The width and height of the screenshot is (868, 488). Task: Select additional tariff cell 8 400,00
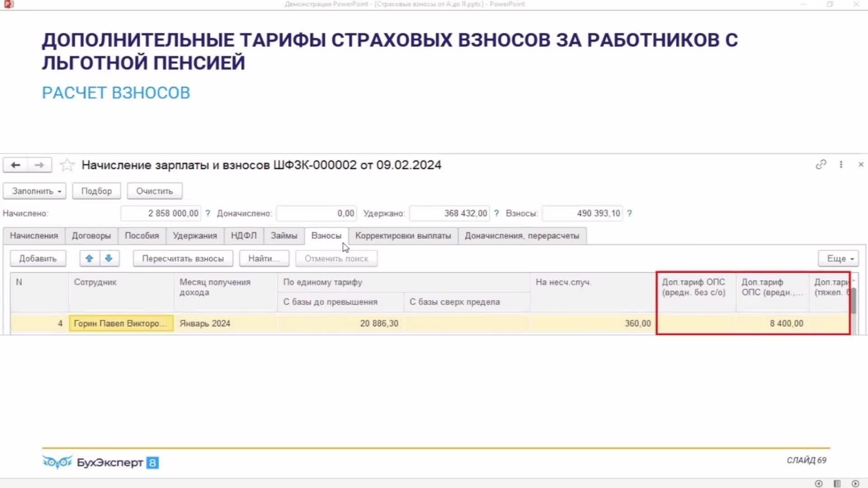tap(773, 324)
